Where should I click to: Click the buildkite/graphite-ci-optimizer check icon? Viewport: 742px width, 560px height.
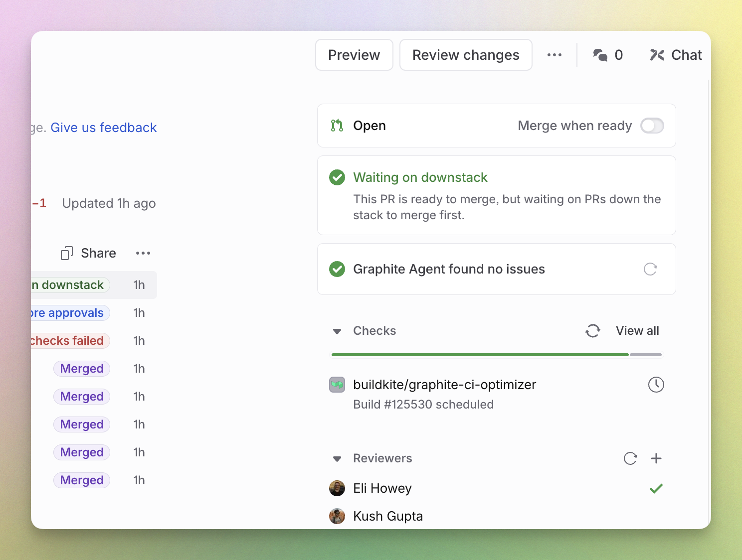(337, 385)
